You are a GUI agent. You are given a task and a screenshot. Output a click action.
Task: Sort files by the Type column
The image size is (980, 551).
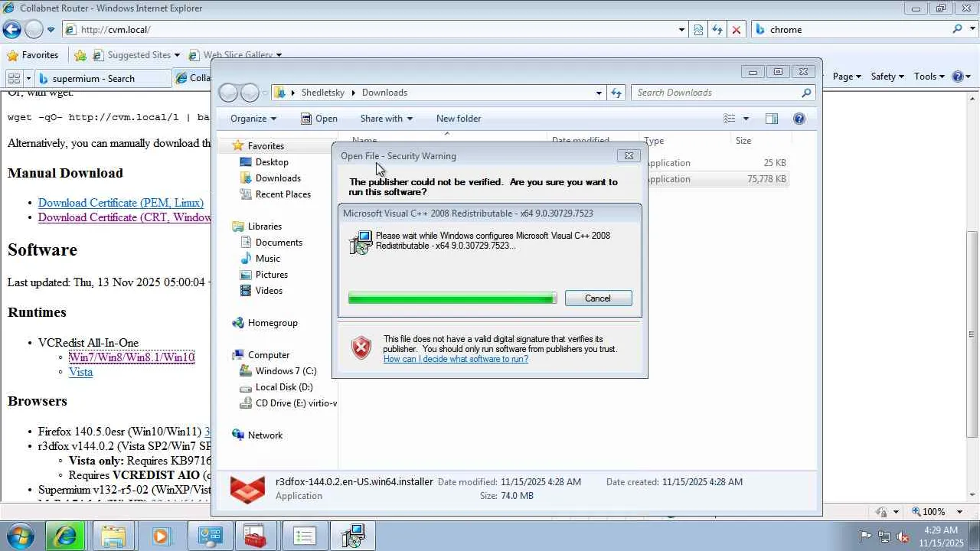(x=686, y=141)
